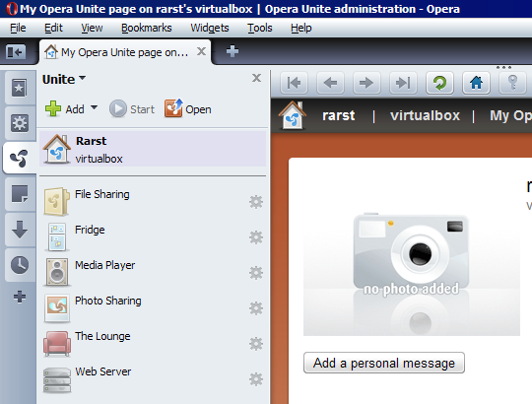Screen dimensions: 532x404
Task: Expand the Unite panel title dropdown
Action: click(82, 79)
